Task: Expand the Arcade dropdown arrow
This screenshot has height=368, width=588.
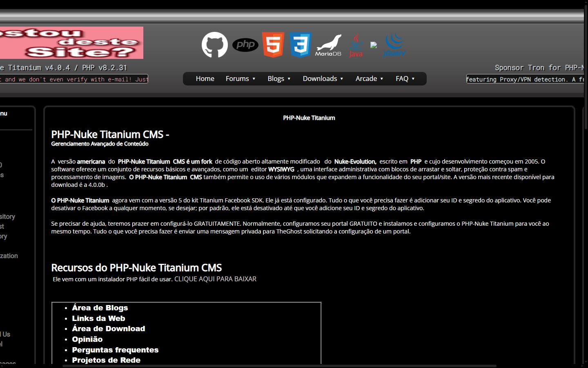Action: tap(382, 79)
